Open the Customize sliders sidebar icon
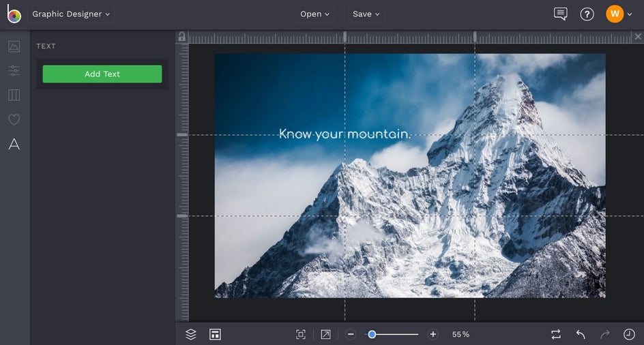This screenshot has height=345, width=644. pos(14,71)
